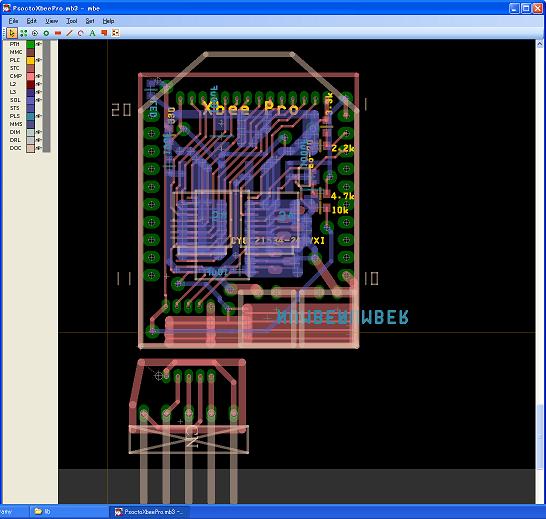Click the brown NMC layer color swatch
Screen dimensions: 546x519
31,52
